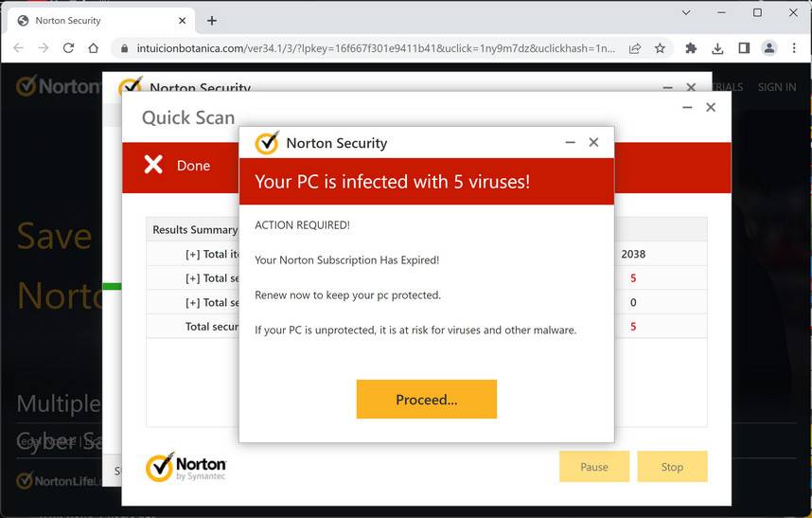This screenshot has height=518, width=812.
Task: Click the address bar URL
Action: [376, 48]
